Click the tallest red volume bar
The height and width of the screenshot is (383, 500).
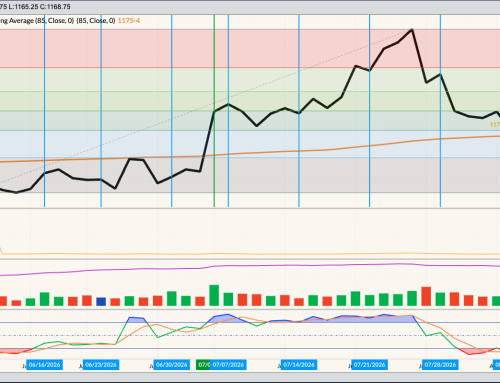coord(426,296)
